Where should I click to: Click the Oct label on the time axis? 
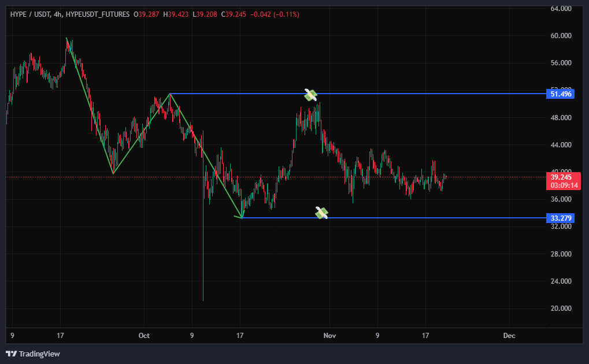pos(144,336)
